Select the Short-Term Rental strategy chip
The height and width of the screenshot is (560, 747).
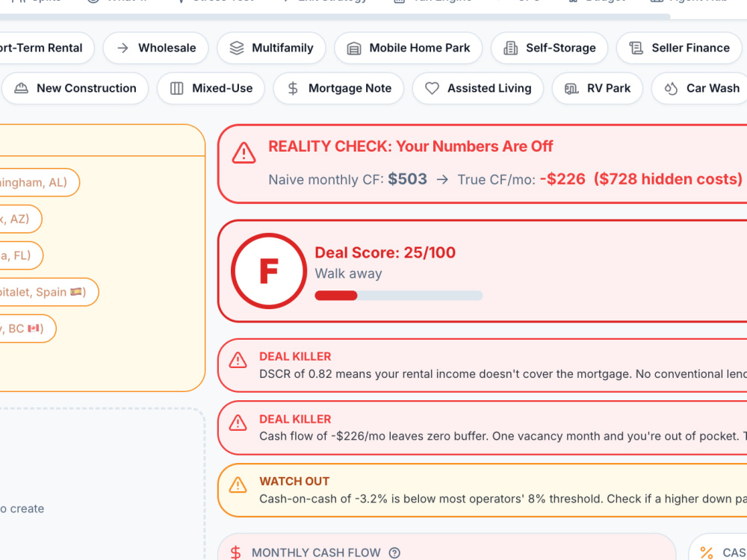[46, 48]
